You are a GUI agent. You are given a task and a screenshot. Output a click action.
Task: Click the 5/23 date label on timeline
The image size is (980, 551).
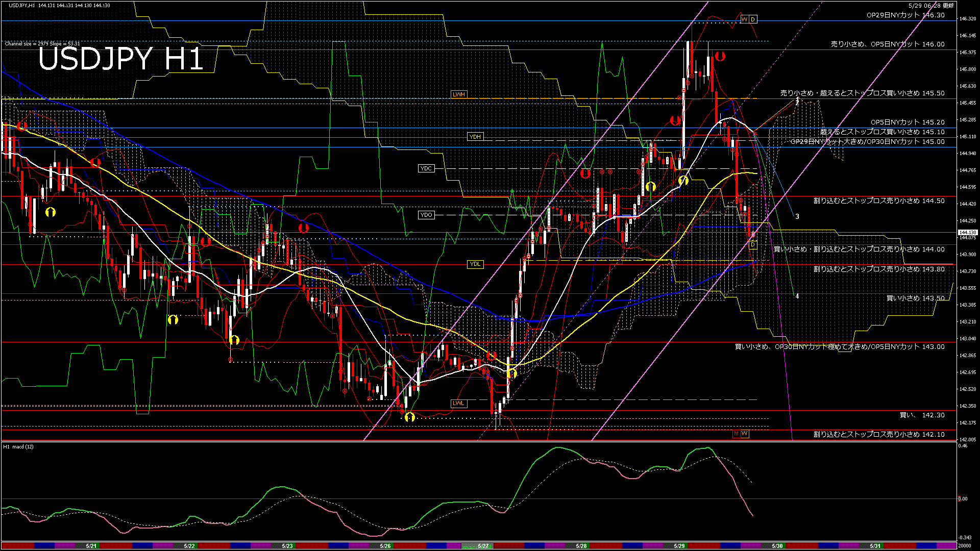click(287, 546)
